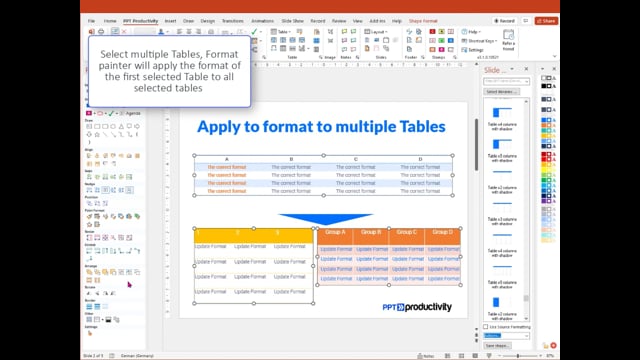This screenshot has width=640, height=360.
Task: Click the Agenda button in left toolbar
Action: pos(131,113)
